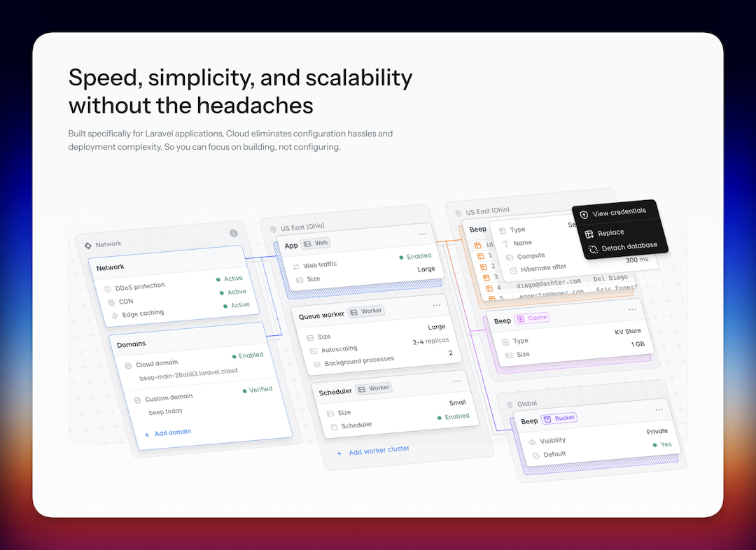Screen dimensions: 756x550
Task: Open the Scheduler card options menu
Action: pos(457,381)
